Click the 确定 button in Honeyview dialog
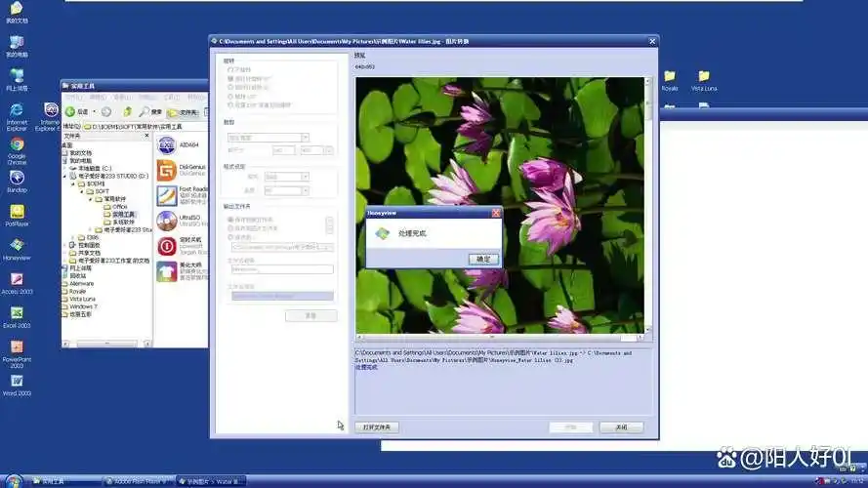Viewport: 868px width, 488px height. [483, 259]
